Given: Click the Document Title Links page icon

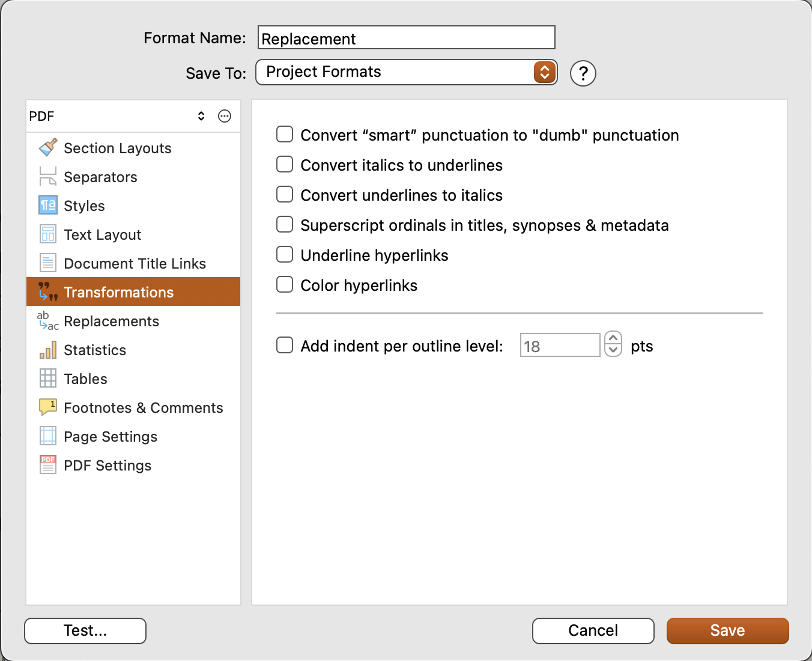Looking at the screenshot, I should coord(48,263).
